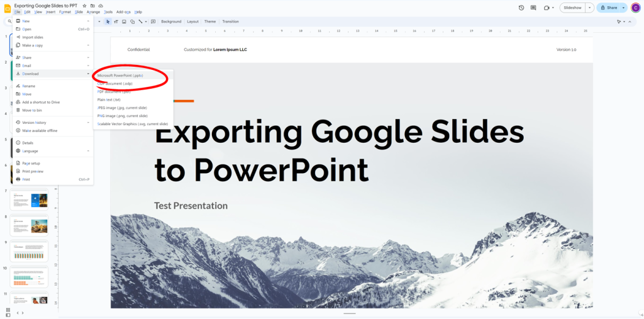Open the Edit menu
The width and height of the screenshot is (644, 319).
pos(27,12)
